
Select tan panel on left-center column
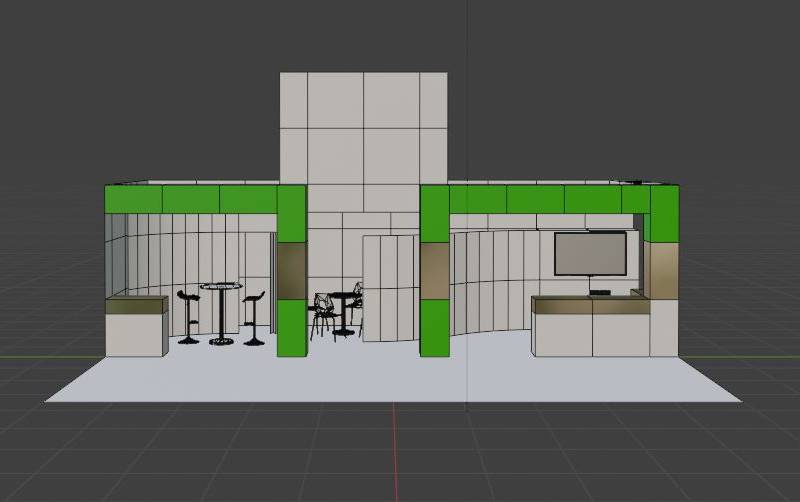[x=291, y=271]
